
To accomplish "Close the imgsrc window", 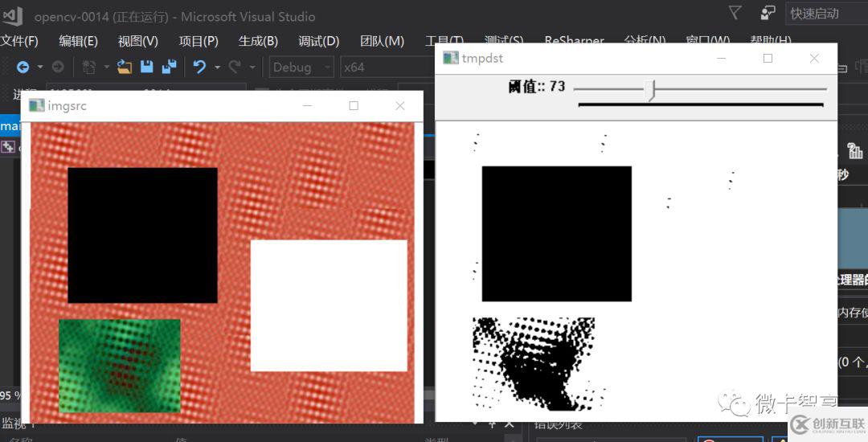I will point(400,105).
